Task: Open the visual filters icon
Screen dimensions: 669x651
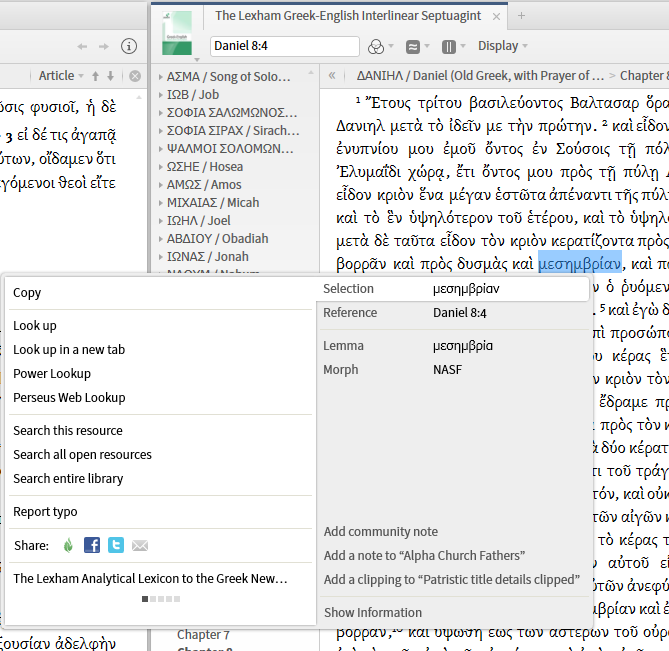Action: tap(375, 46)
